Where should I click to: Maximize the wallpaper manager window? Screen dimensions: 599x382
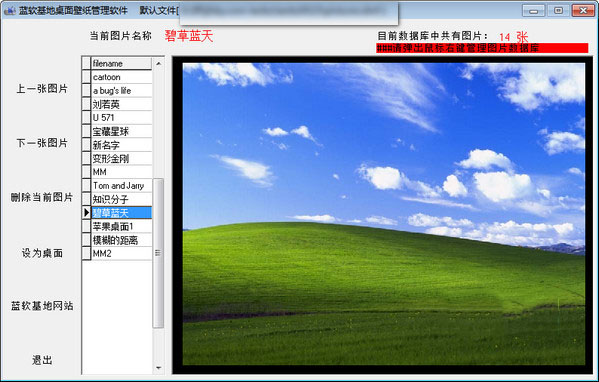pyautogui.click(x=558, y=11)
